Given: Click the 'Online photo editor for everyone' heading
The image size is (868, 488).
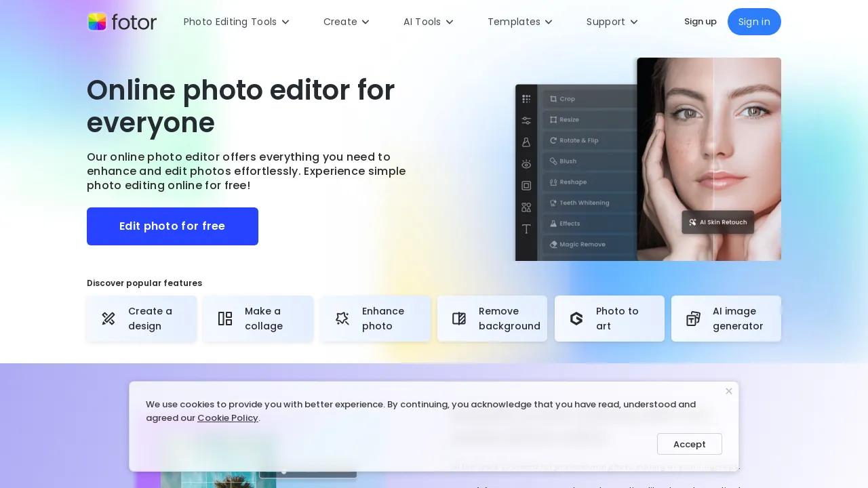Looking at the screenshot, I should pyautogui.click(x=241, y=106).
